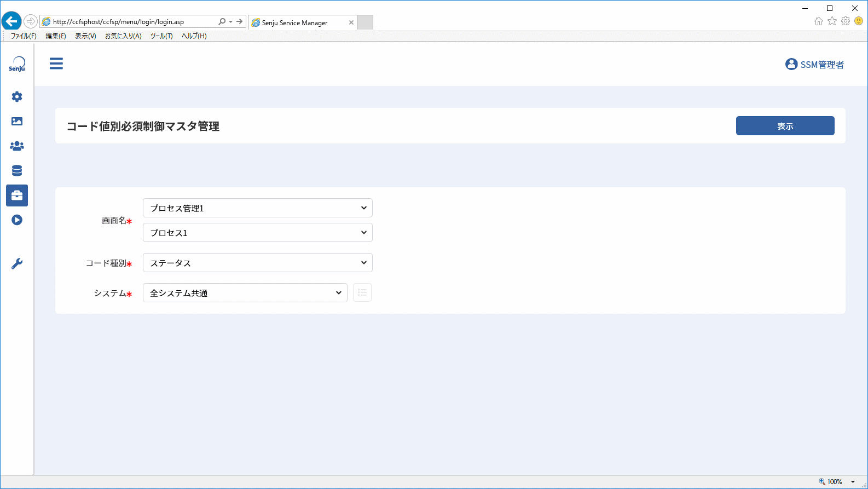Select the image picture sidebar icon
The image size is (868, 489).
tap(17, 122)
